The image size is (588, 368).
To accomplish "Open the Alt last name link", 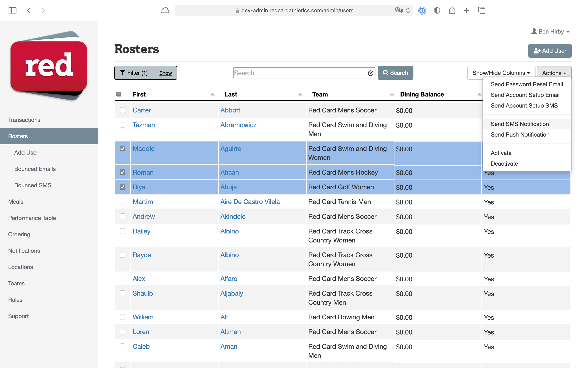I will coord(224,317).
